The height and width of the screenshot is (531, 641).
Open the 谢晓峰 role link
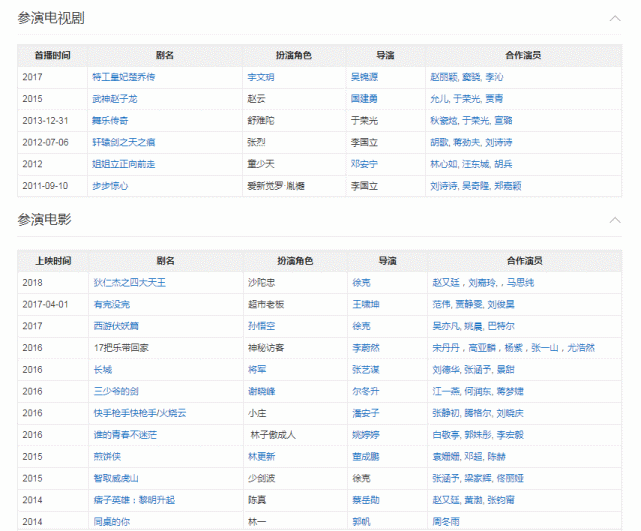(x=262, y=391)
